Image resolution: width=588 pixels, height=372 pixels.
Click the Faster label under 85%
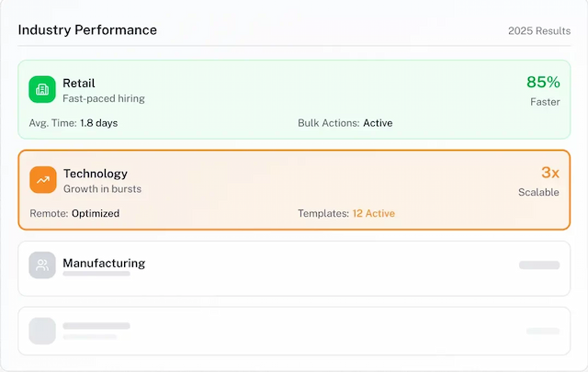[544, 102]
